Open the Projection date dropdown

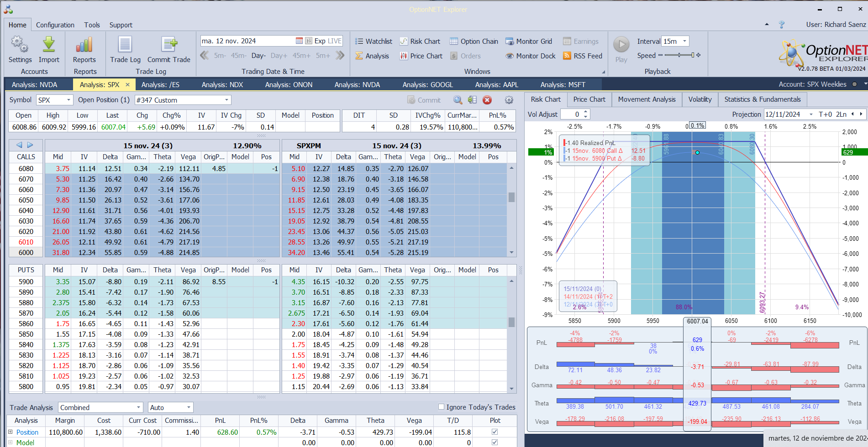811,114
